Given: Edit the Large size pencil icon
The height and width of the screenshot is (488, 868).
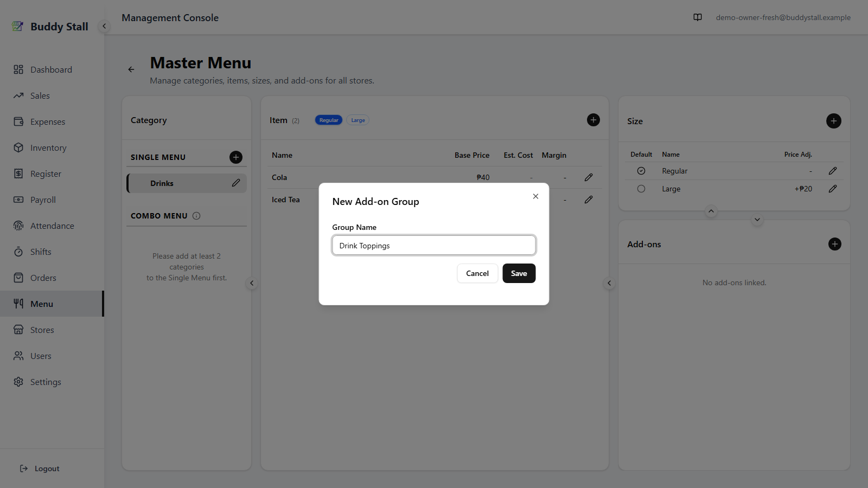Looking at the screenshot, I should [x=833, y=189].
